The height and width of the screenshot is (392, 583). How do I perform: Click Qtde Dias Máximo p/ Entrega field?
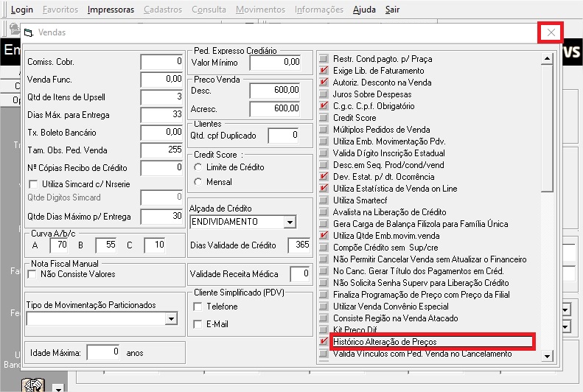[161, 217]
